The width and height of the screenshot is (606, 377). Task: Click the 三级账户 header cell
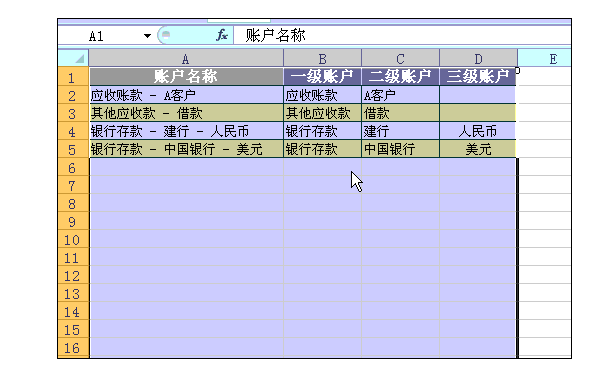click(x=478, y=77)
